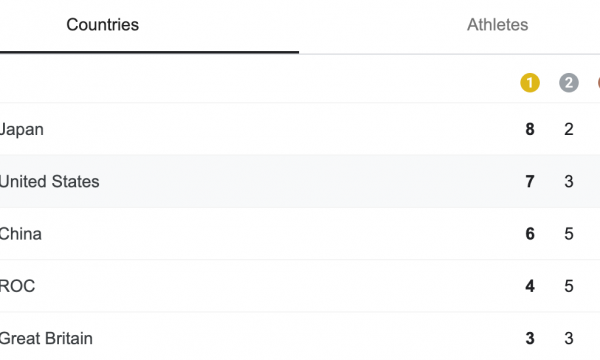
Task: Click Great Britain's gold count 3
Action: point(530,338)
